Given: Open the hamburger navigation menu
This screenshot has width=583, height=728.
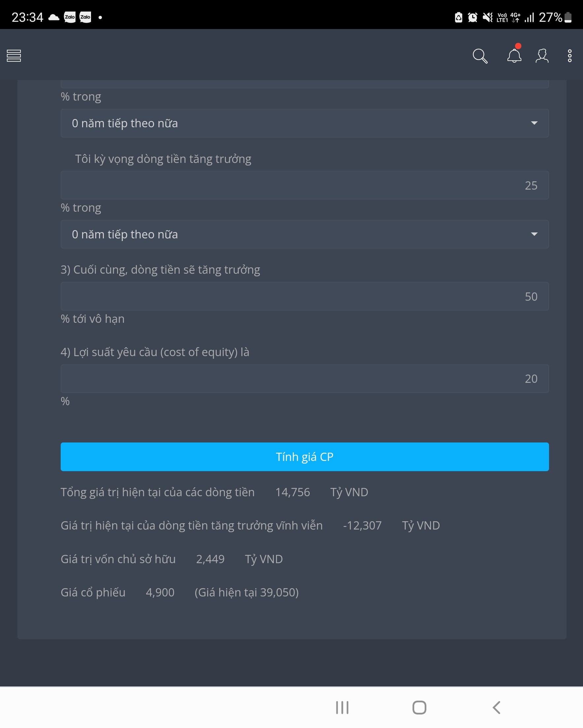Looking at the screenshot, I should 14,56.
